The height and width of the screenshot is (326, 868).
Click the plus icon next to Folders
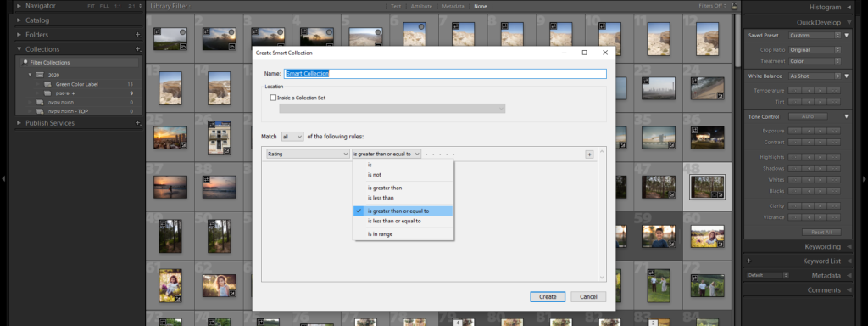[x=138, y=34]
